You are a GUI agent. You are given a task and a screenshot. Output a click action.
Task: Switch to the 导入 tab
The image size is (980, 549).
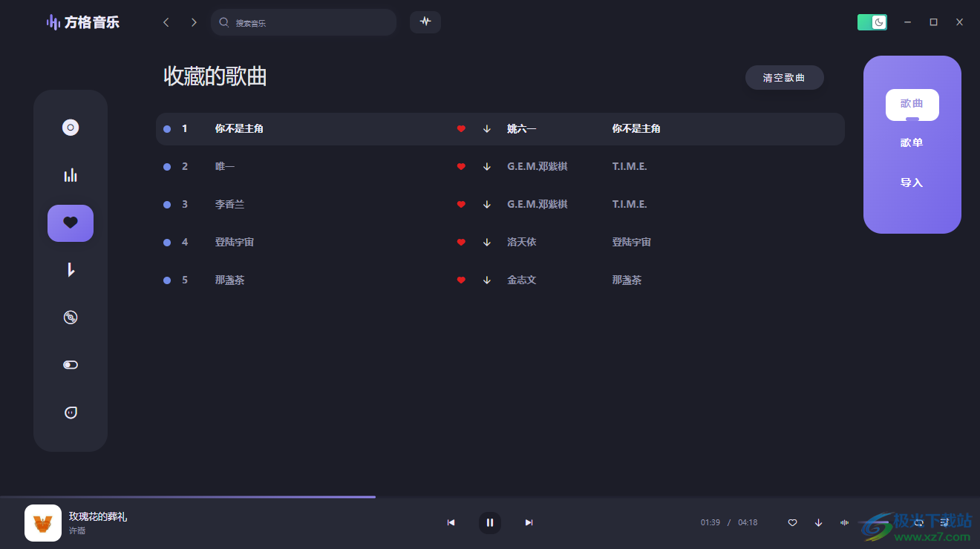click(x=911, y=182)
